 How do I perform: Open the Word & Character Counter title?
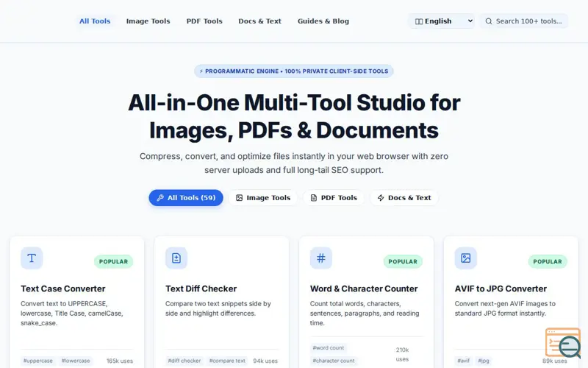pos(364,289)
